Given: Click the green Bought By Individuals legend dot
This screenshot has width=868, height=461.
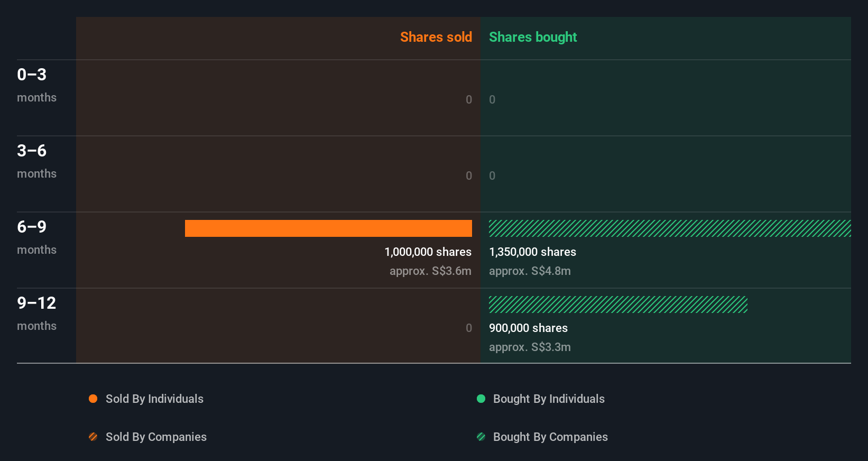Looking at the screenshot, I should point(481,399).
